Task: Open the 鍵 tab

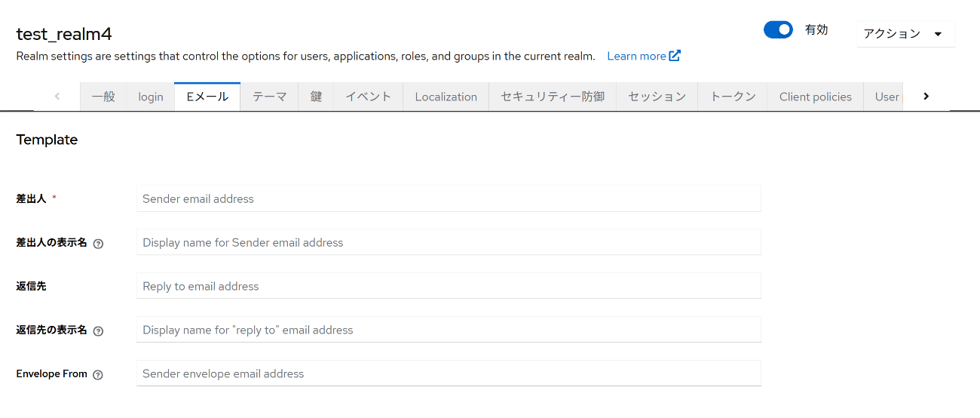Action: pyautogui.click(x=316, y=97)
